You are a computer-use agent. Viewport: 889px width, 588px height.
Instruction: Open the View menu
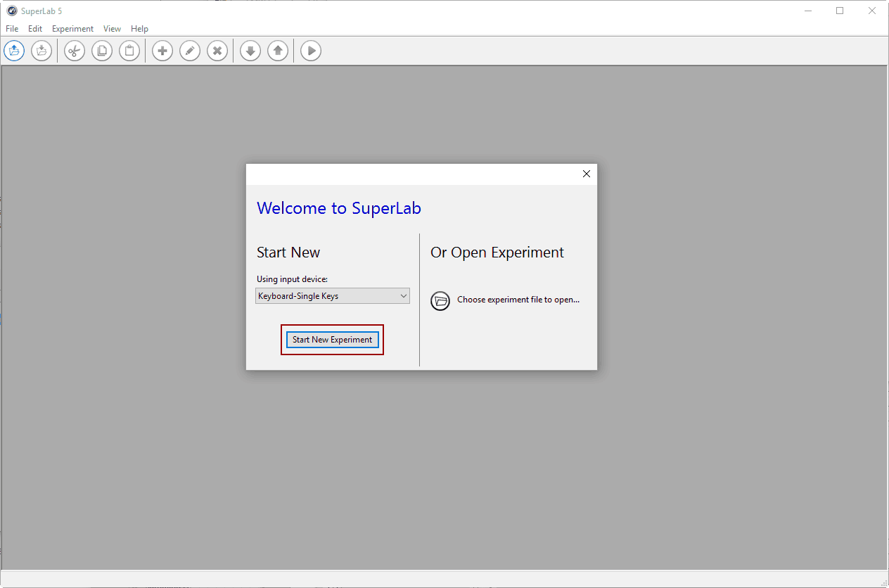[x=112, y=29]
